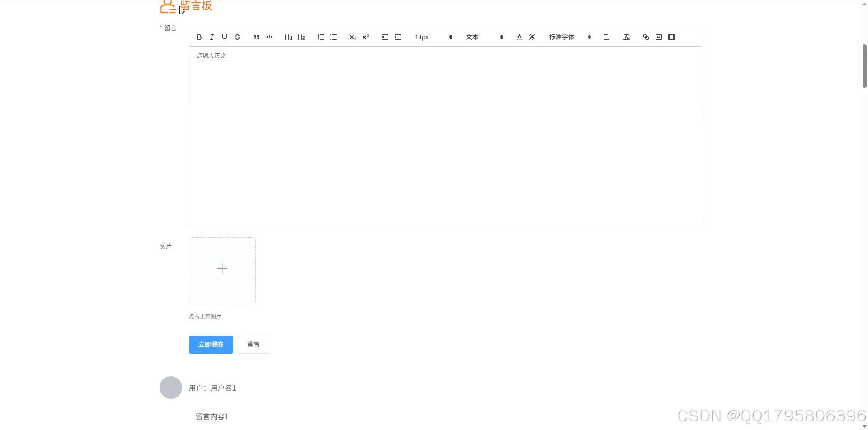
Task: Insert a blockquote
Action: [256, 37]
